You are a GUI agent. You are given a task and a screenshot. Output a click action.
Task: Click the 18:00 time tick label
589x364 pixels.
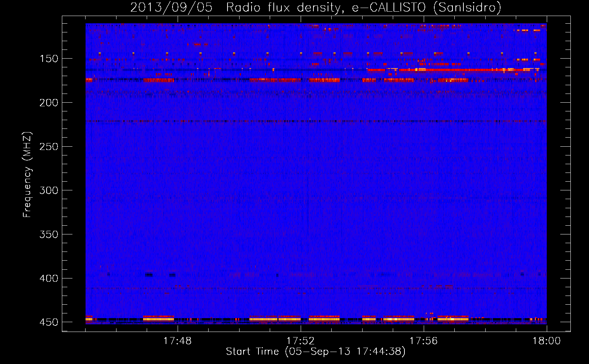point(547,341)
